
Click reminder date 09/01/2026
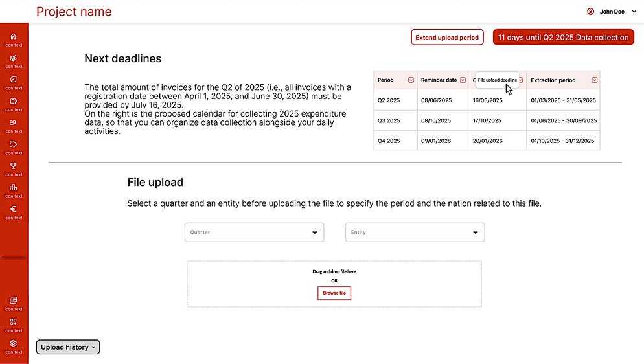[x=436, y=141]
